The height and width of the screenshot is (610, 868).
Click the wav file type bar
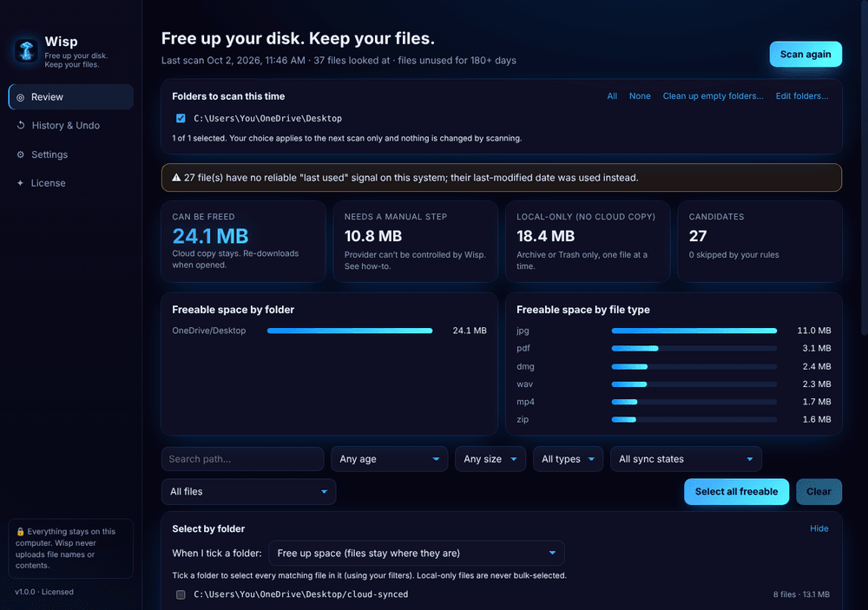(x=694, y=384)
